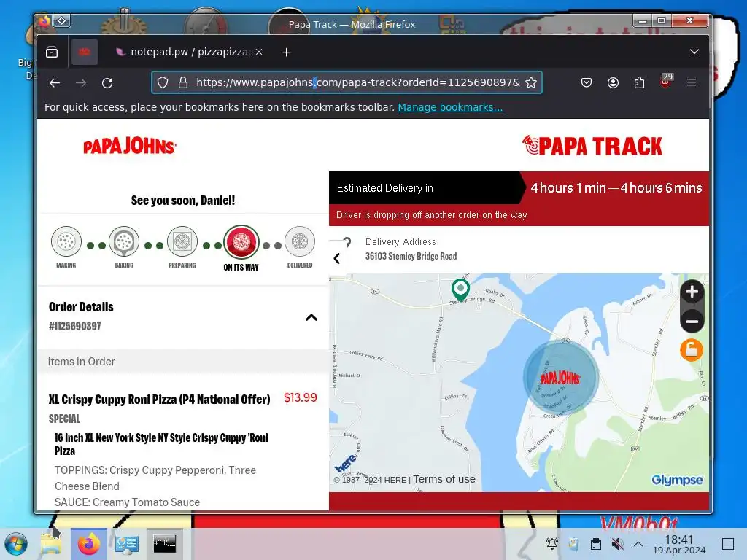Viewport: 747px width, 560px height.
Task: Open the clock showing 18:41
Action: click(679, 544)
